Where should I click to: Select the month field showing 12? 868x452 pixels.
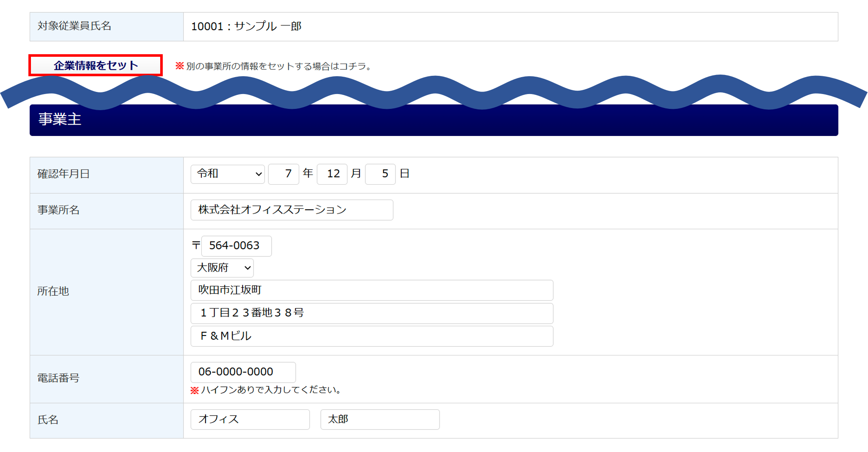pos(332,174)
